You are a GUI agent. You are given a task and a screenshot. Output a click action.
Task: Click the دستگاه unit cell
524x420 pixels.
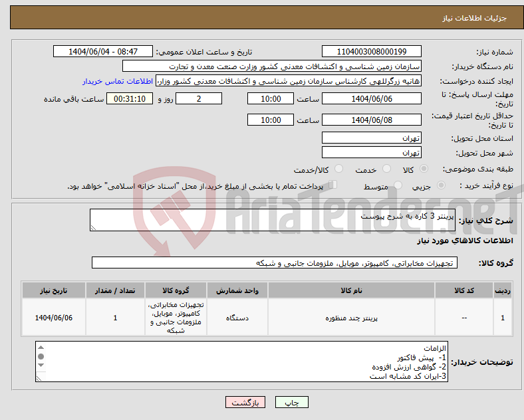coord(237,318)
